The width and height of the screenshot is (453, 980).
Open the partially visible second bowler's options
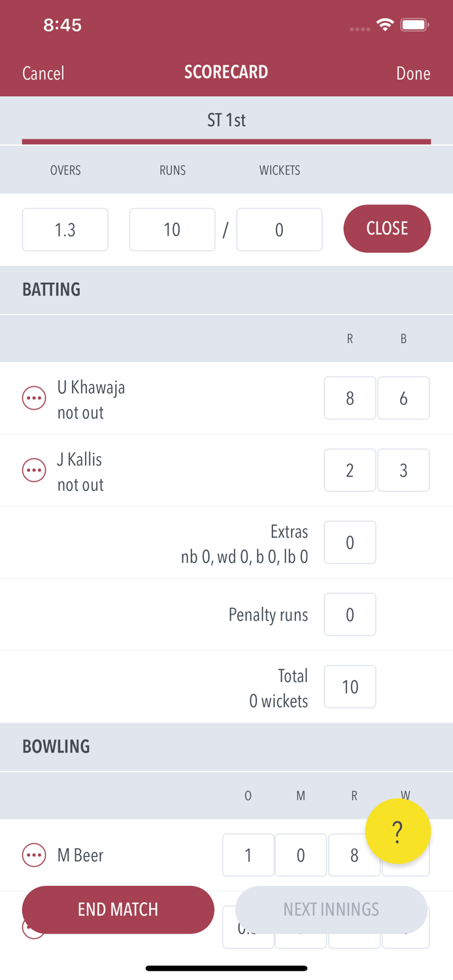tap(34, 928)
